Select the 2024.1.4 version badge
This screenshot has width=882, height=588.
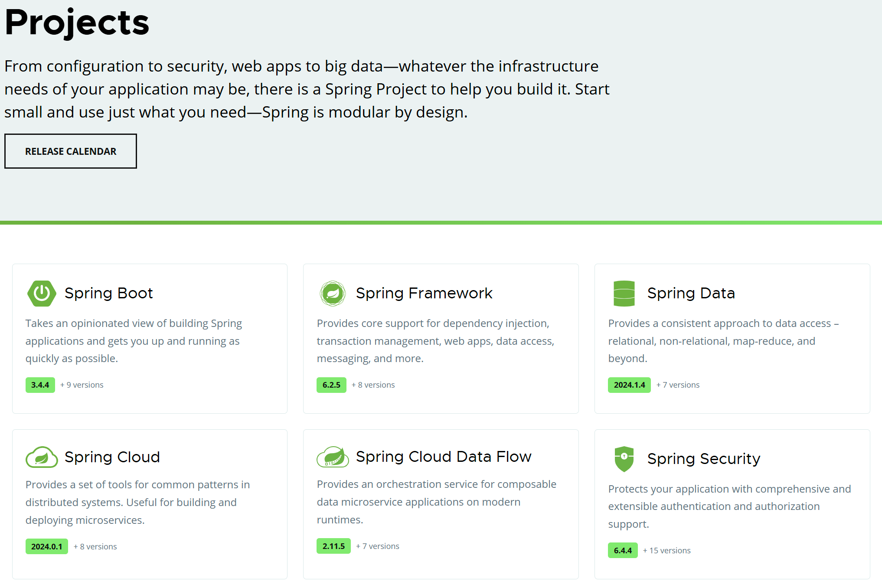(629, 385)
